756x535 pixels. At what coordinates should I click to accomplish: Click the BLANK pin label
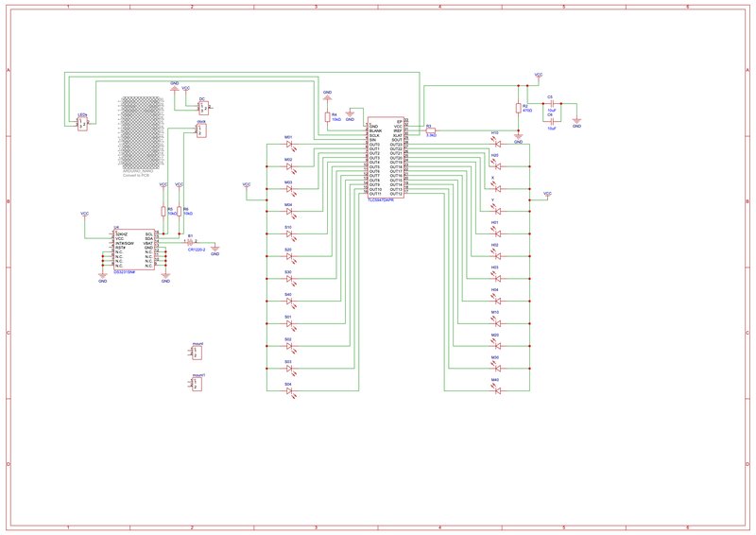point(375,130)
